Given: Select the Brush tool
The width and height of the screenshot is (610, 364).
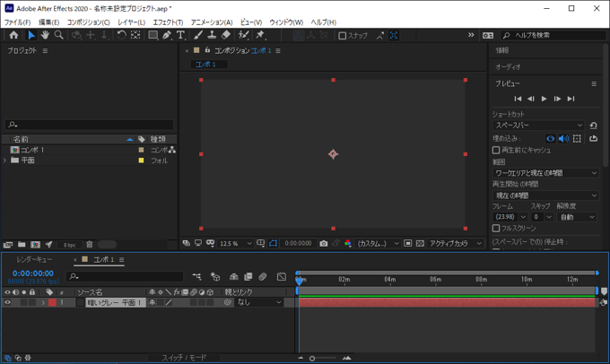Looking at the screenshot, I should coord(198,35).
